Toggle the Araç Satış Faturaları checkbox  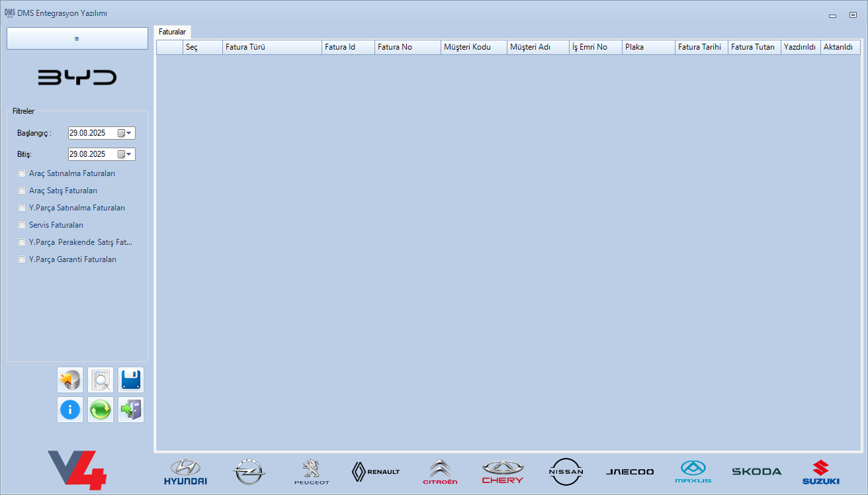[22, 191]
